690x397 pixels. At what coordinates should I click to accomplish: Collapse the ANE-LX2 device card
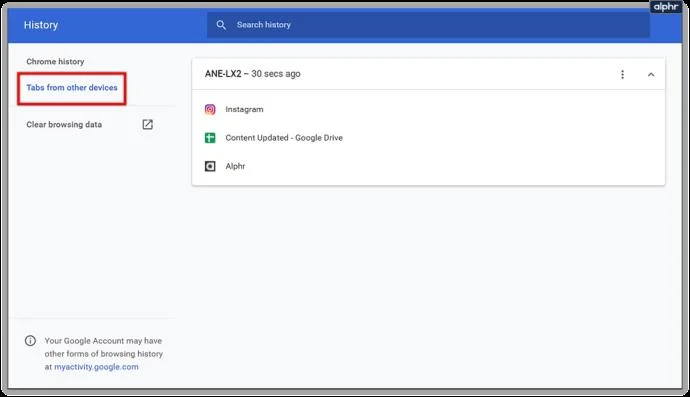[651, 74]
